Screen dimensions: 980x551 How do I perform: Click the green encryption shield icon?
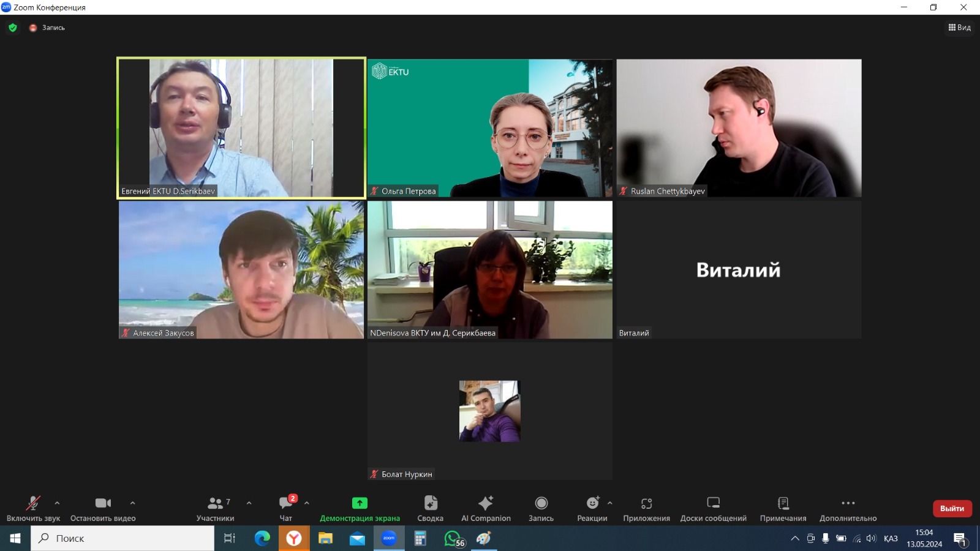pyautogui.click(x=13, y=28)
